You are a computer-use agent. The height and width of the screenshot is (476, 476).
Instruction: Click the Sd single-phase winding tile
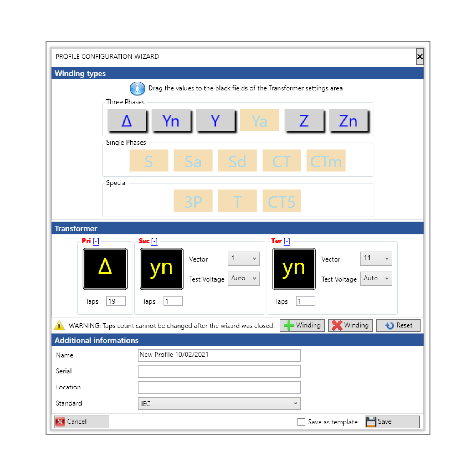tap(238, 161)
